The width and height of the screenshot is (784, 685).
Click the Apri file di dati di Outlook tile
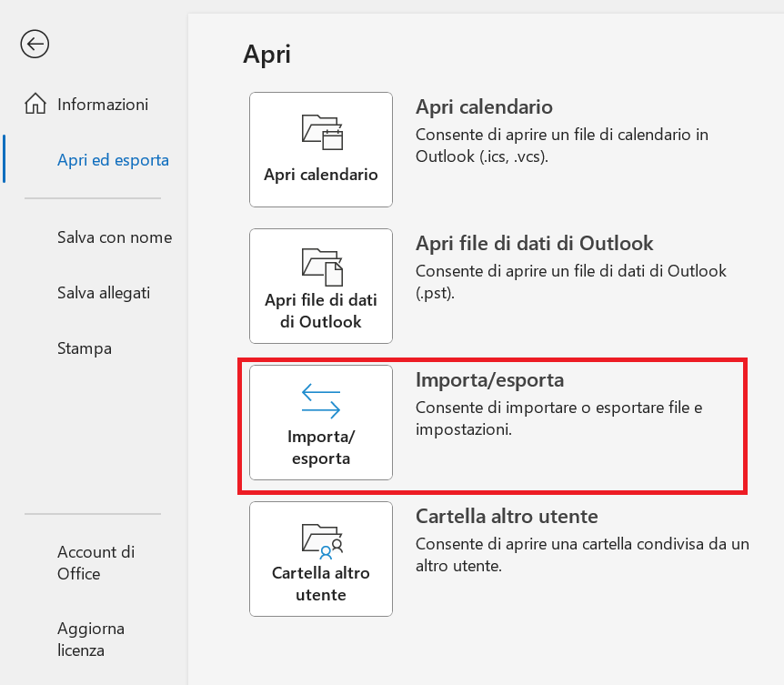(x=321, y=286)
